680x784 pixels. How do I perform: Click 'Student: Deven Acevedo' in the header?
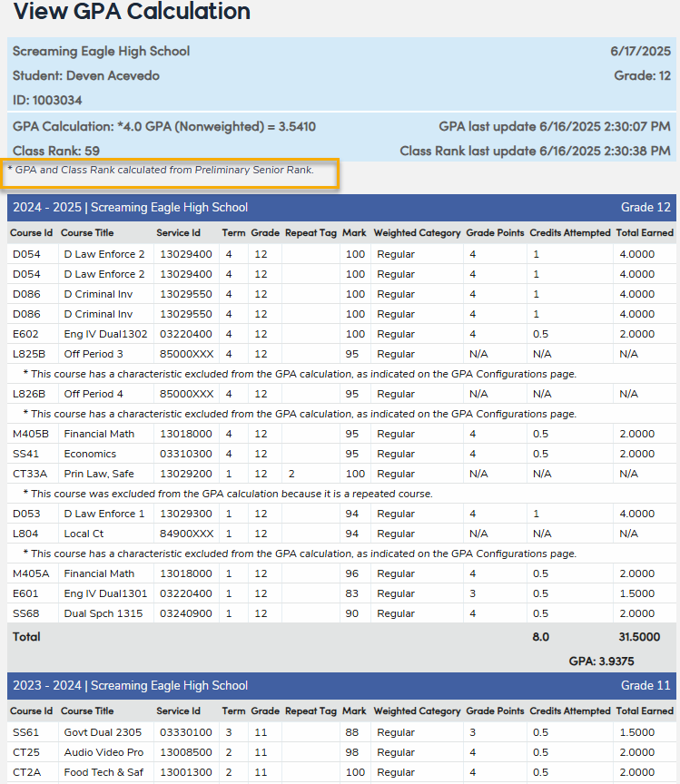click(x=86, y=75)
